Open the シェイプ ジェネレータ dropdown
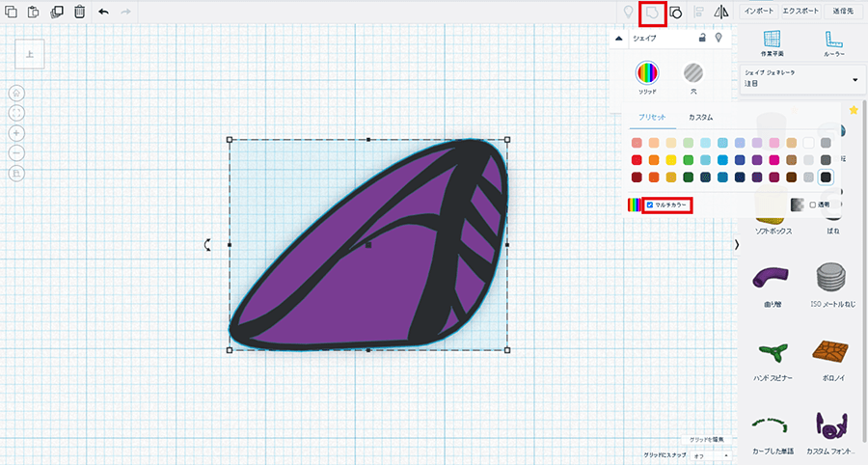868x465 pixels. [801, 80]
